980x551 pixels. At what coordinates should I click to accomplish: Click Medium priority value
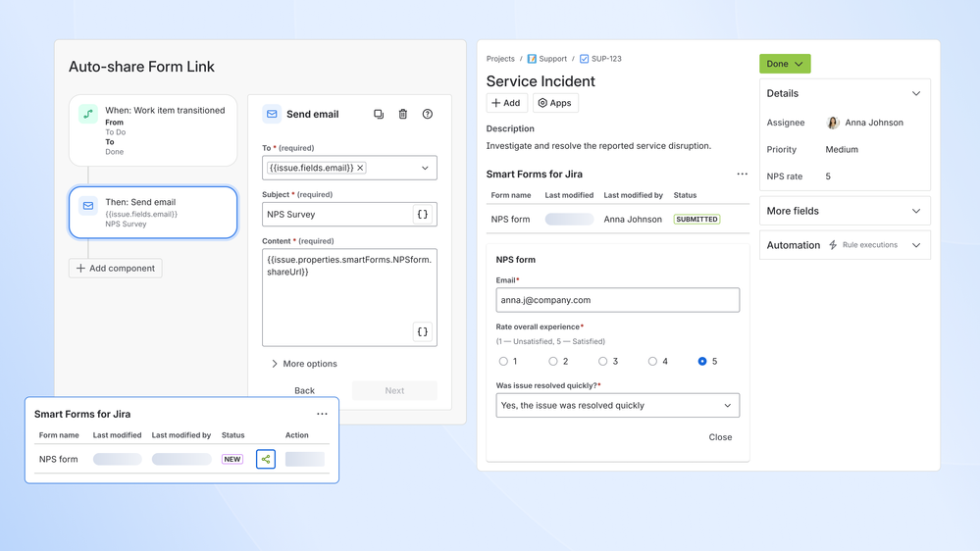coord(842,149)
